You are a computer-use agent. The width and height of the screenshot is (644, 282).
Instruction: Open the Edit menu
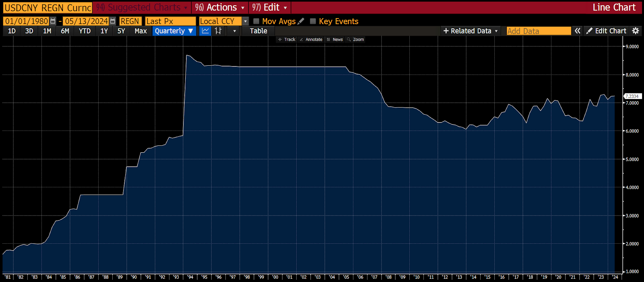(270, 7)
